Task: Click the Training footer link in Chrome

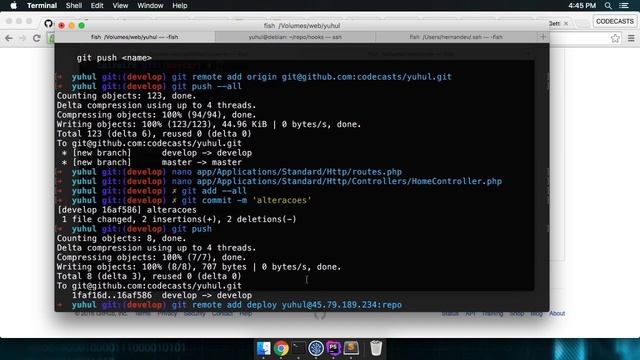Action: pos(492,313)
